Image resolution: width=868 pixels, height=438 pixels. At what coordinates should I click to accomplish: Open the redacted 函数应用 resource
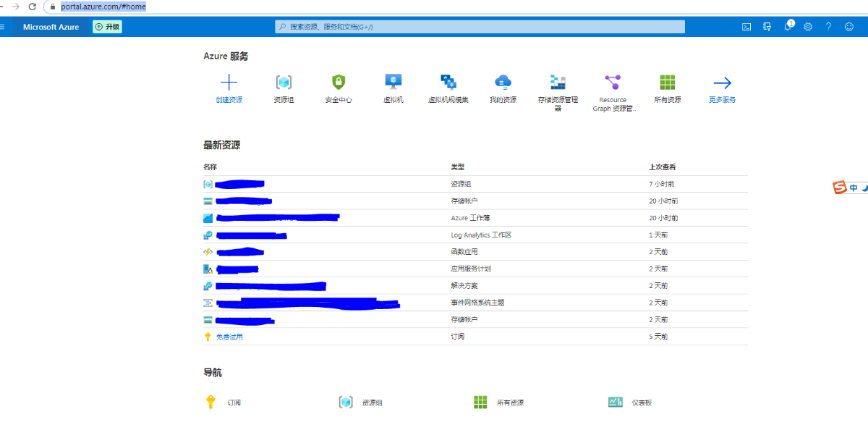pyautogui.click(x=240, y=252)
